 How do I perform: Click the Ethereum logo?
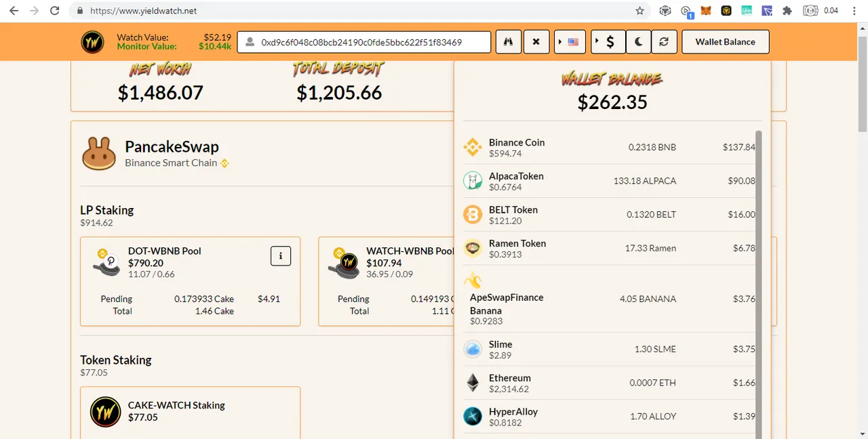pyautogui.click(x=473, y=383)
